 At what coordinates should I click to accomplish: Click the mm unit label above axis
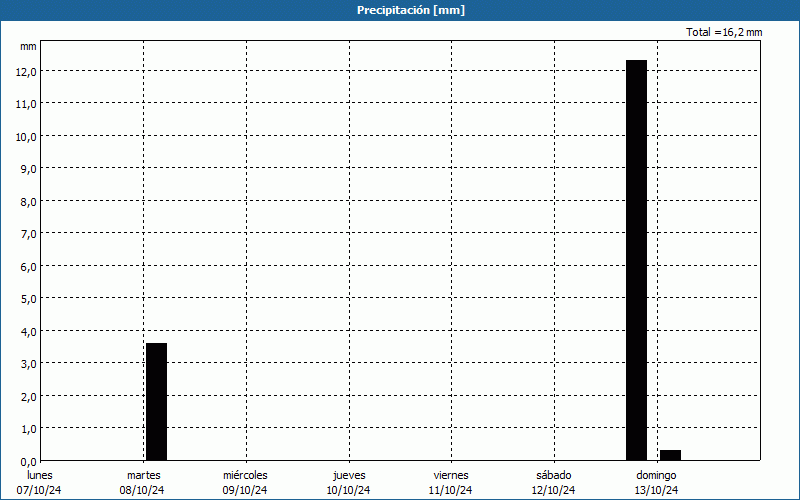28,46
